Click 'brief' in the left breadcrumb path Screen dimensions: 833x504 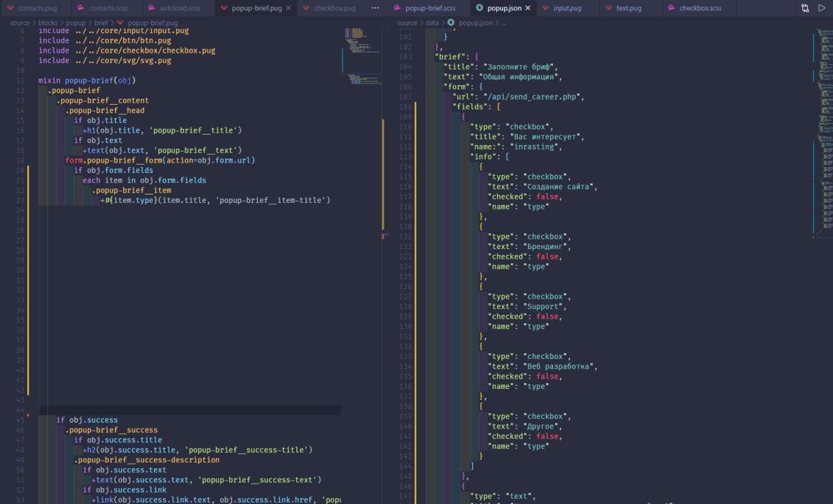[x=101, y=23]
